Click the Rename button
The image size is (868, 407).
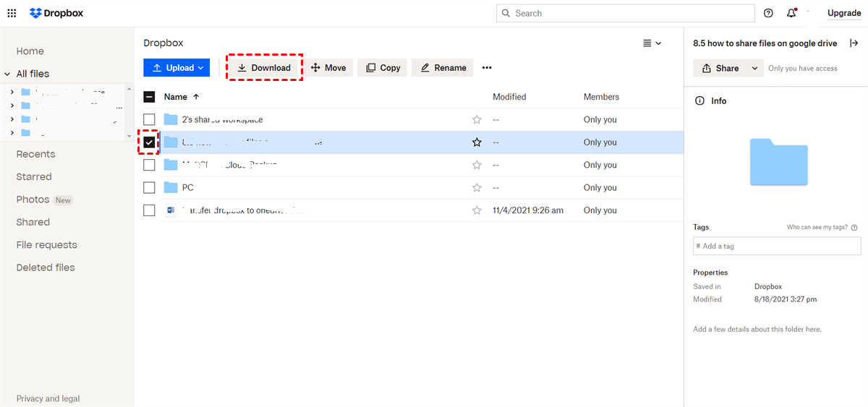click(x=443, y=68)
